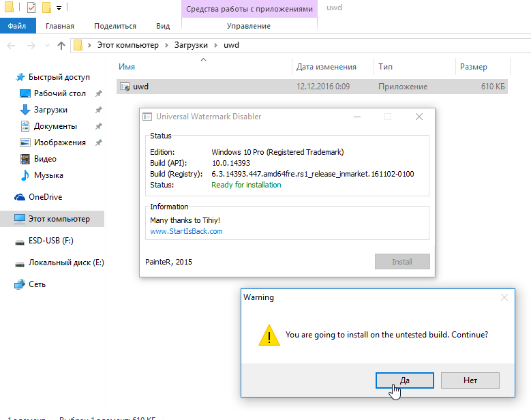Unpin Документы pin icon
The image size is (531, 420).
click(x=99, y=126)
